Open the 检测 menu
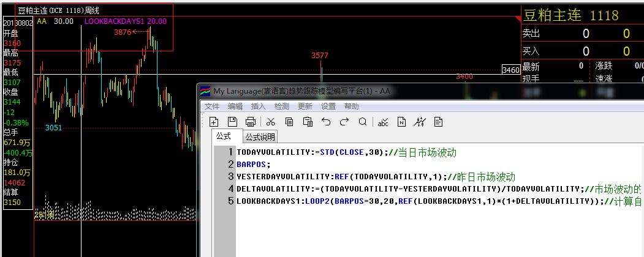This screenshot has width=644, height=257. point(282,106)
